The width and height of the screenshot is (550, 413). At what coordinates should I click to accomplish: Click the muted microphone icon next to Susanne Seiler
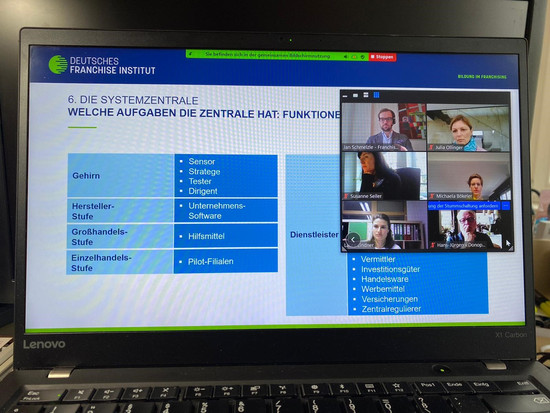click(x=346, y=196)
